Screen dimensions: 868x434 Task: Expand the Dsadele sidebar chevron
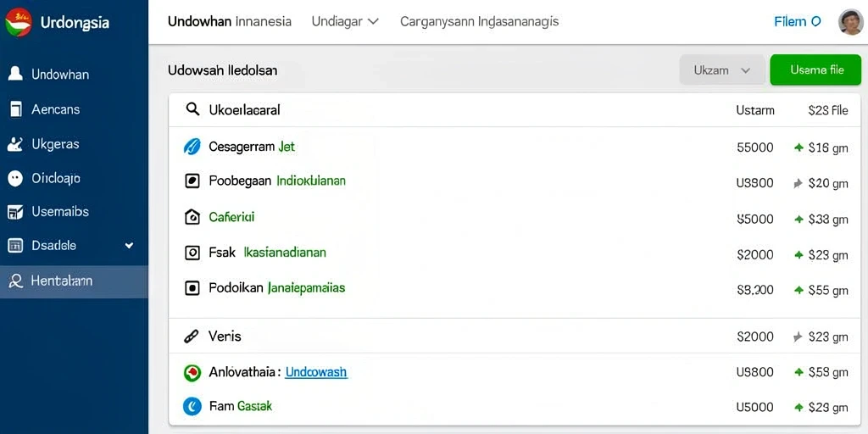[x=129, y=245]
